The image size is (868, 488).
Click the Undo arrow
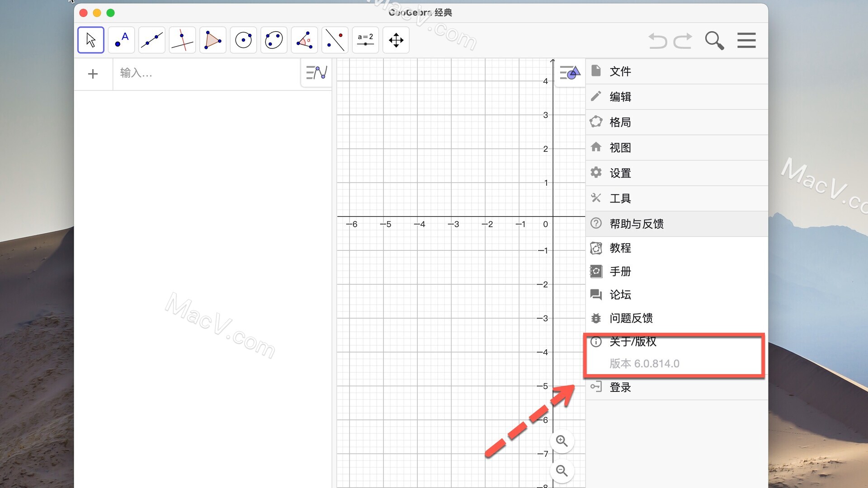(658, 41)
